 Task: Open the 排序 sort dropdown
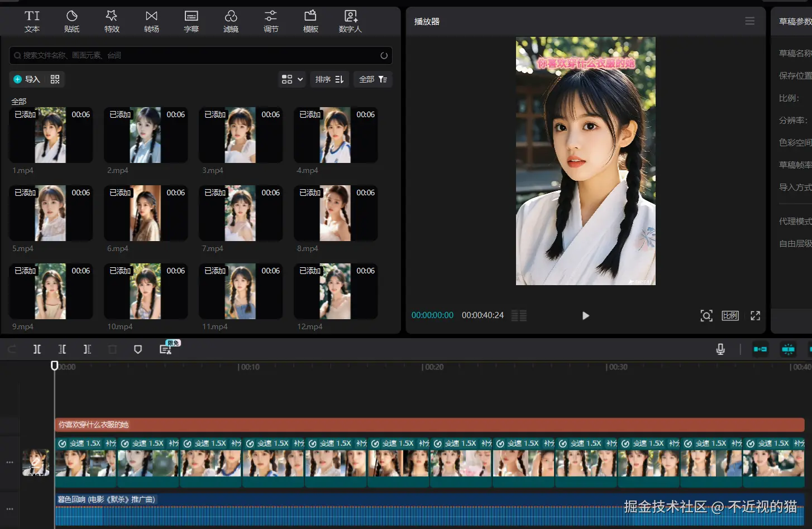point(329,79)
